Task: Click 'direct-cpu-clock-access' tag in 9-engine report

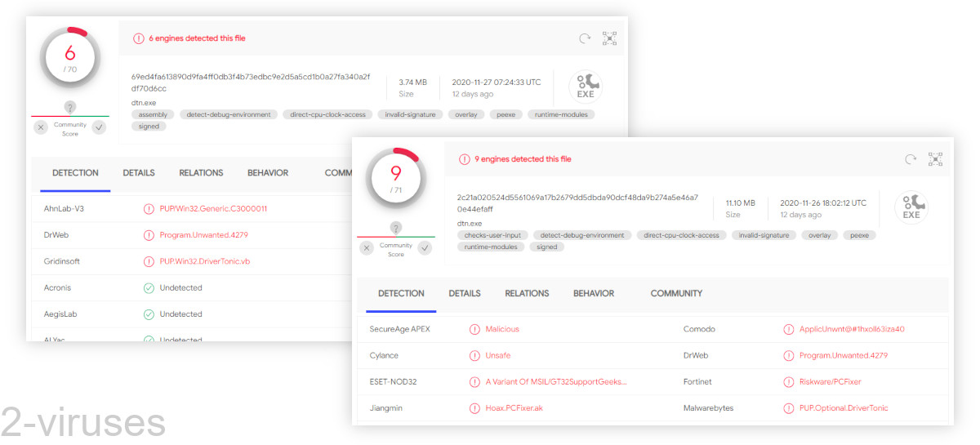Action: (x=681, y=235)
